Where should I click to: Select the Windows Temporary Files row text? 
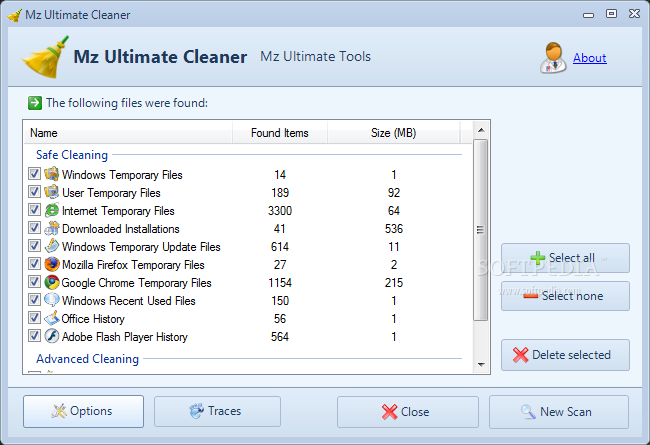coord(122,175)
